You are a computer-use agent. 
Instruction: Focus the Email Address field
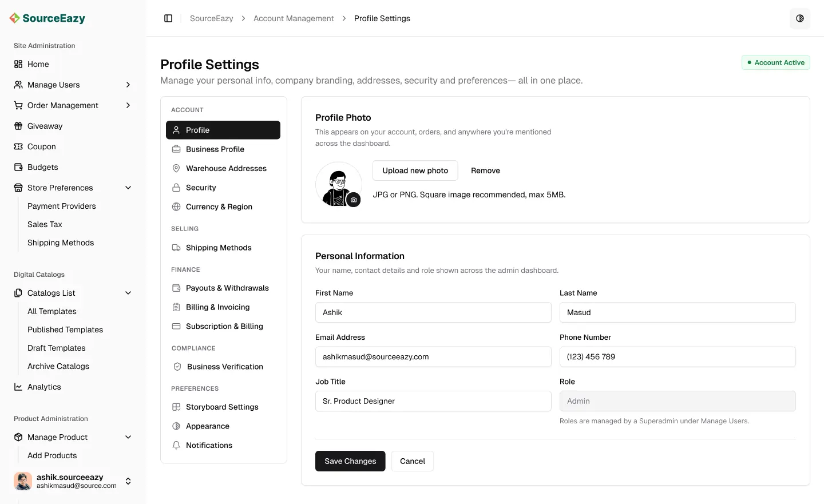(x=433, y=356)
